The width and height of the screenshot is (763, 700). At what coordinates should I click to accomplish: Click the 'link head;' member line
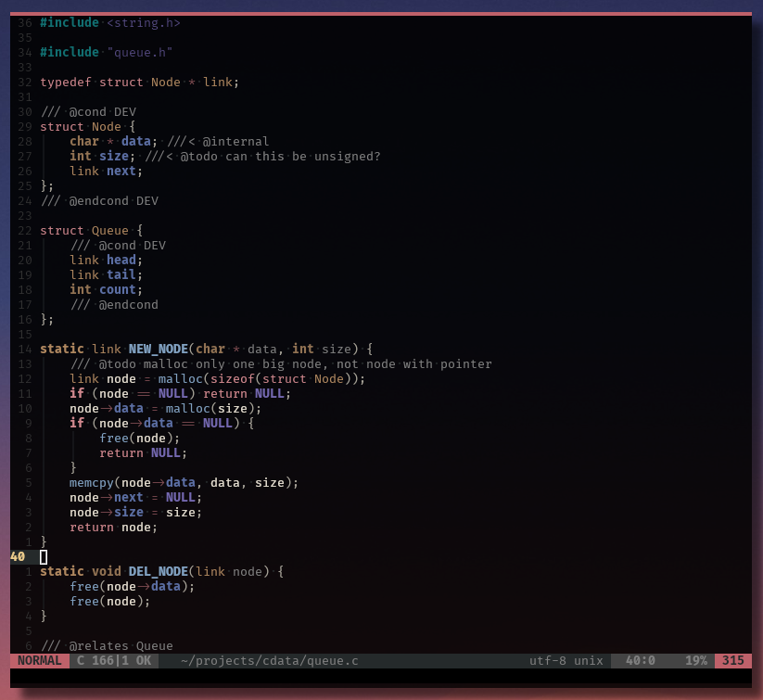pyautogui.click(x=106, y=261)
